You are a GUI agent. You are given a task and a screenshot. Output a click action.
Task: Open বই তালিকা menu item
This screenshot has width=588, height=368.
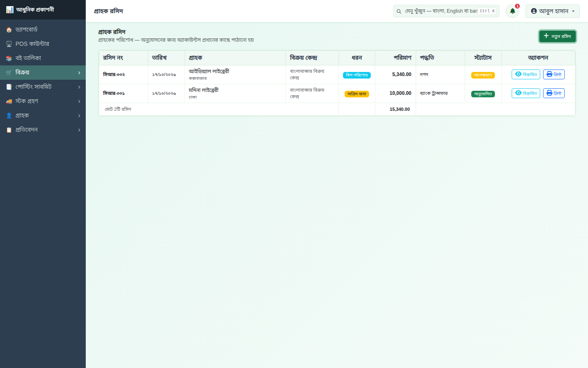43,58
